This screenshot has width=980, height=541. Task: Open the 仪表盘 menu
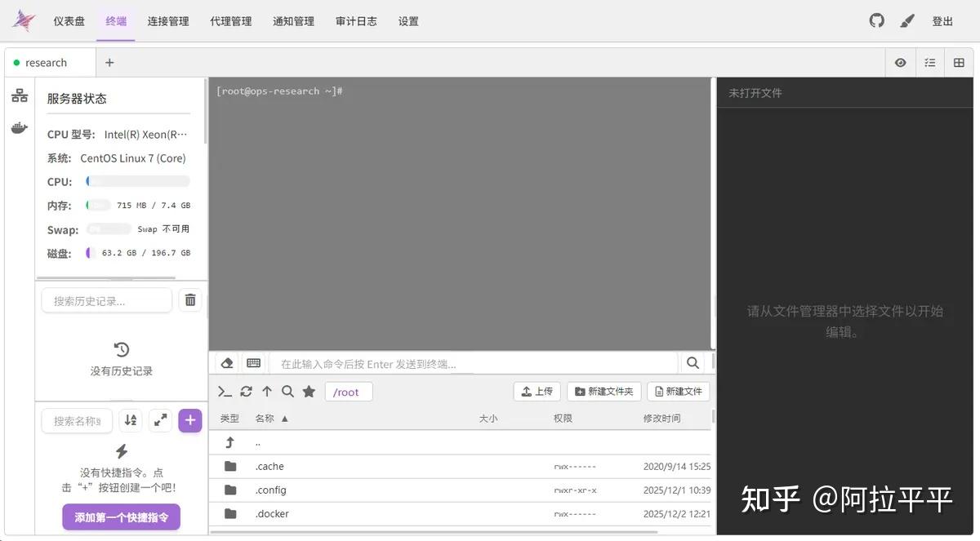pyautogui.click(x=69, y=21)
